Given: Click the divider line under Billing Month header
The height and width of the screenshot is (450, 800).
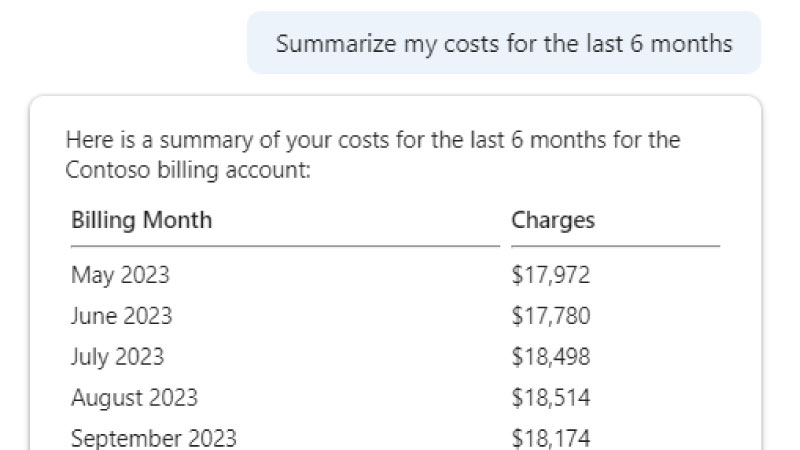Looking at the screenshot, I should (x=285, y=246).
